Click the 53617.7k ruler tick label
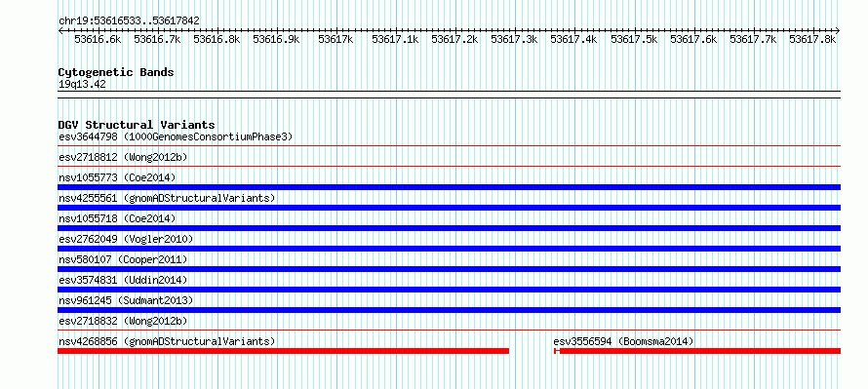 (x=753, y=39)
